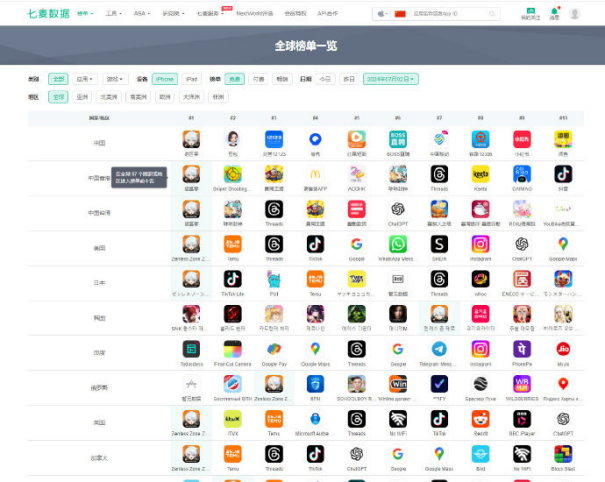Expand the 研究院 navigation menu
The width and height of the screenshot is (605, 482).
(173, 14)
